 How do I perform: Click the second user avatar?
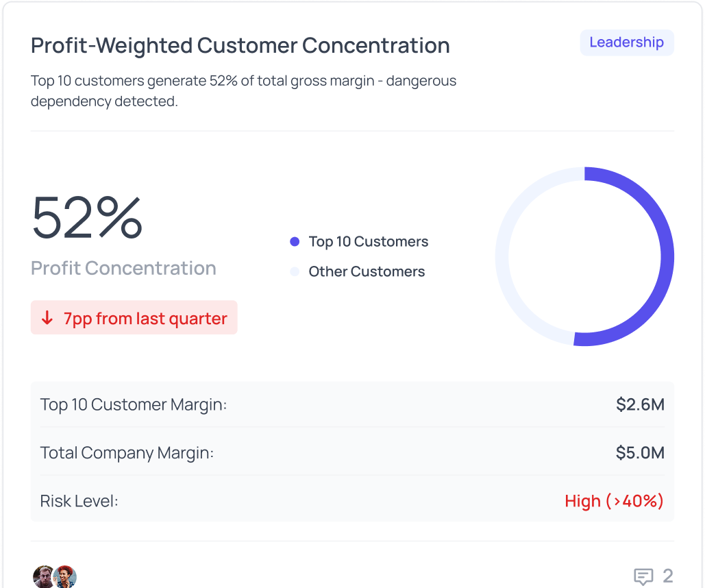[x=65, y=576]
